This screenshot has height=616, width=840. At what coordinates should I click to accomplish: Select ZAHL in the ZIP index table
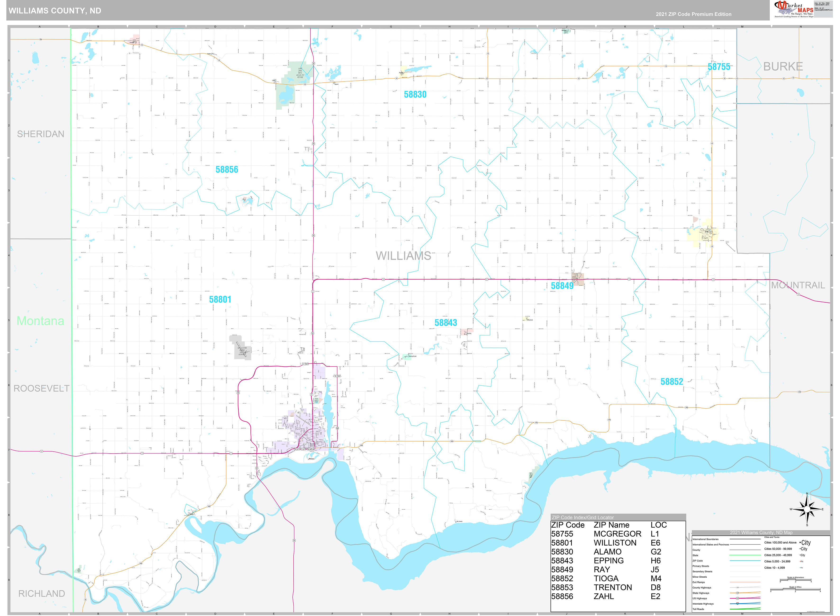(604, 596)
